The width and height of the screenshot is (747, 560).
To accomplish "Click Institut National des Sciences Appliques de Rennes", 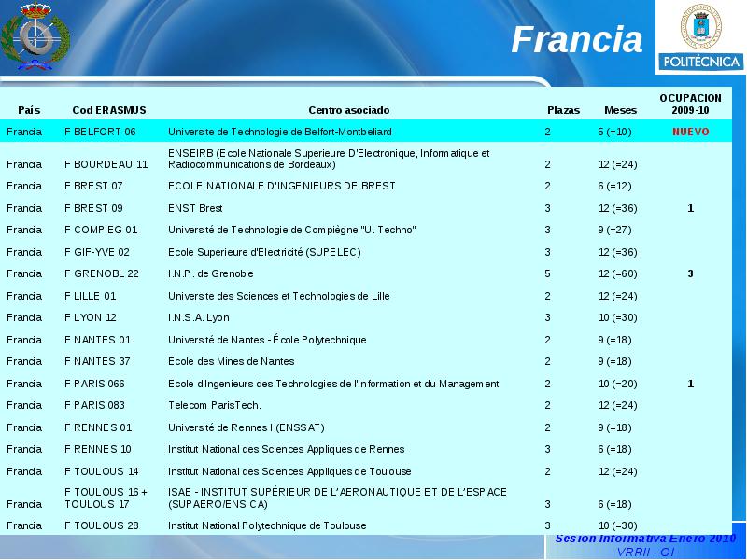I will (287, 449).
